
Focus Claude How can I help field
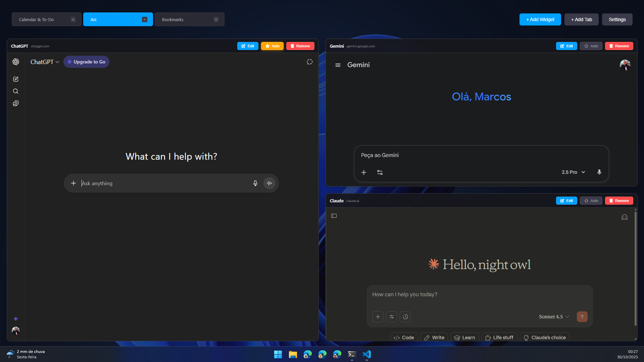click(480, 295)
